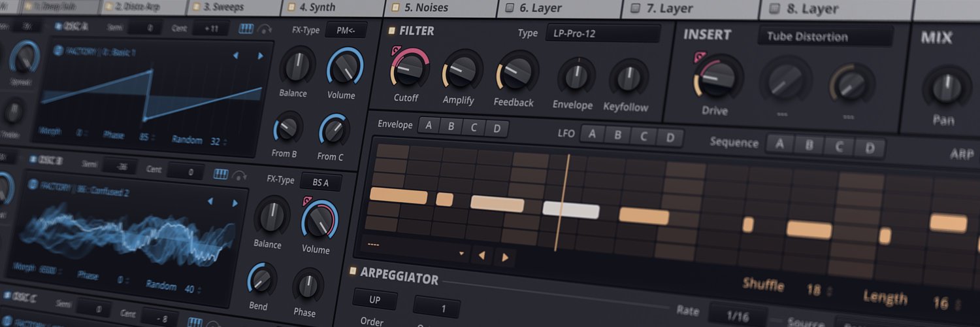Viewport: 980px width, 327px height.
Task: Open OSC A FX-Type dropdown showing PM<-
Action: [x=346, y=30]
